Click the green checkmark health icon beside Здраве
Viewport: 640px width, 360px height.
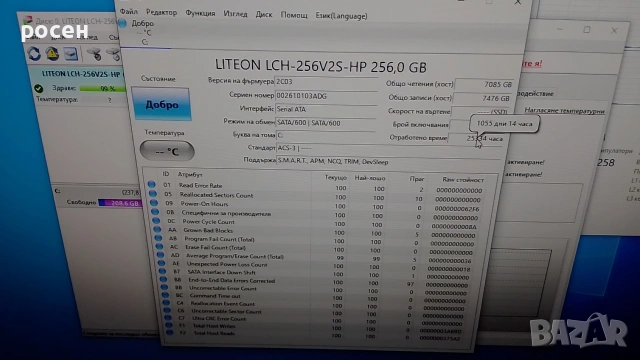tap(39, 88)
